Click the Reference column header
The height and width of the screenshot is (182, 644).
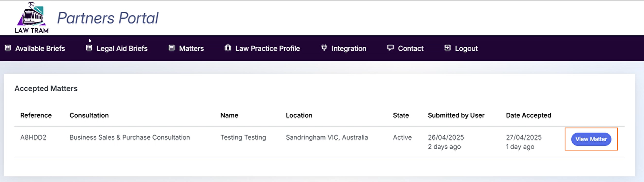[36, 115]
